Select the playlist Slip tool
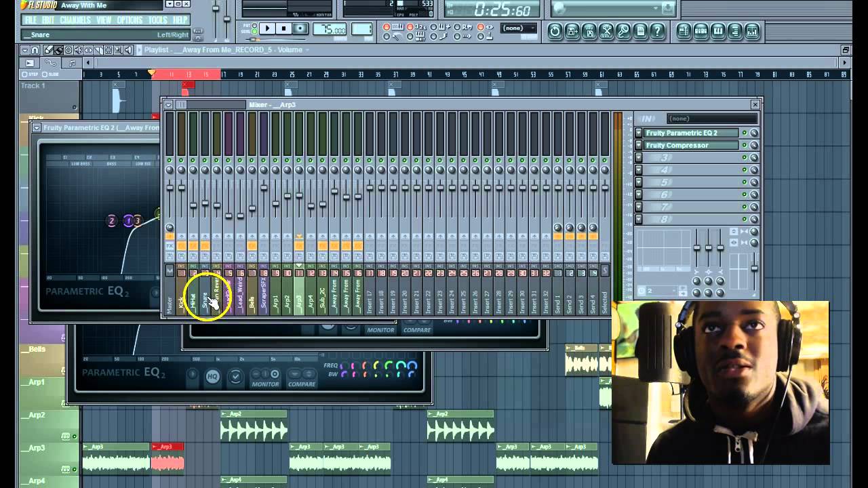Screen dimensions: 868x488 (x=88, y=49)
